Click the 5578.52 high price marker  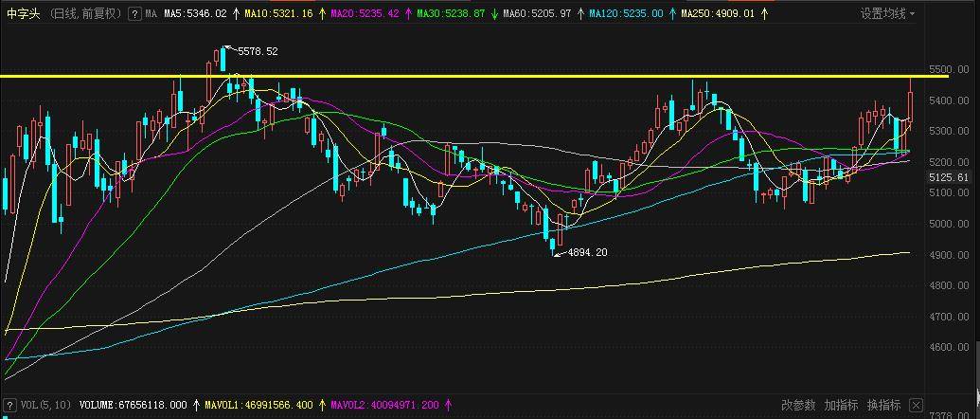[258, 52]
